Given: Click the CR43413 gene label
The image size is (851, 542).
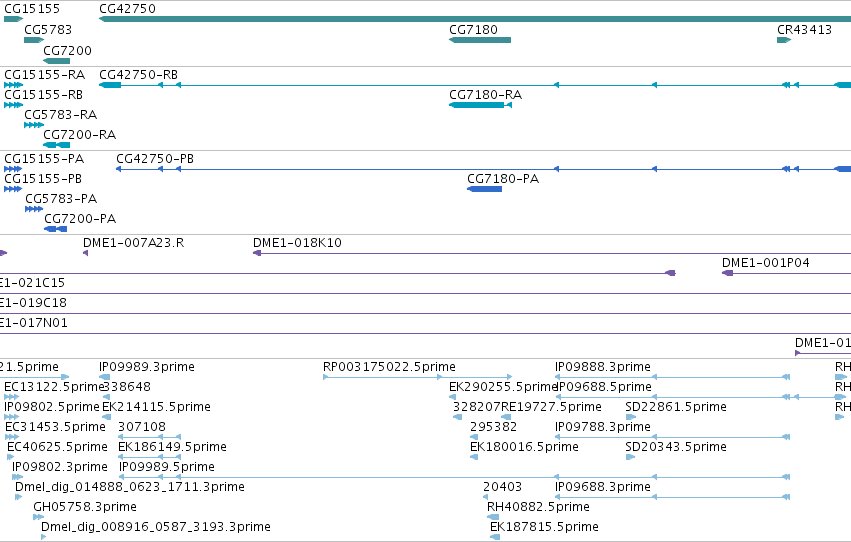Looking at the screenshot, I should click(804, 30).
